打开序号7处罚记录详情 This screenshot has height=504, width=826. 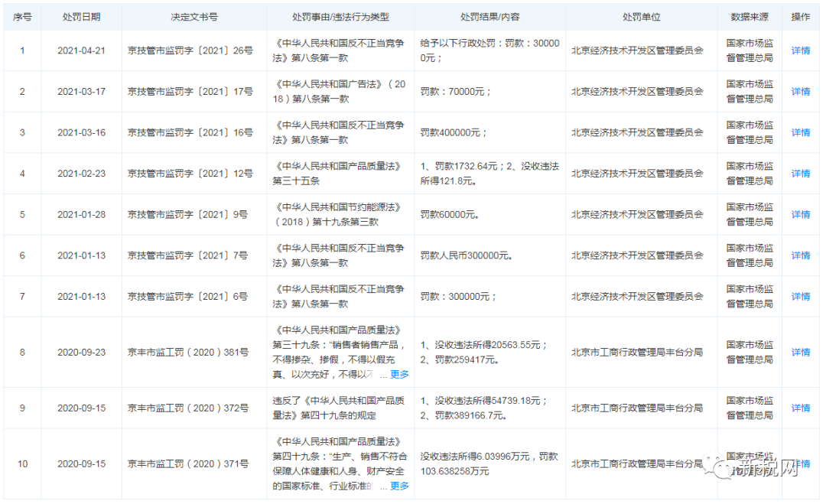coord(800,296)
